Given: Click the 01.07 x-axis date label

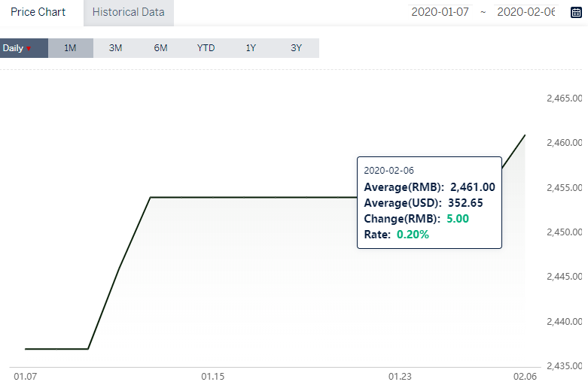Looking at the screenshot, I should [26, 377].
